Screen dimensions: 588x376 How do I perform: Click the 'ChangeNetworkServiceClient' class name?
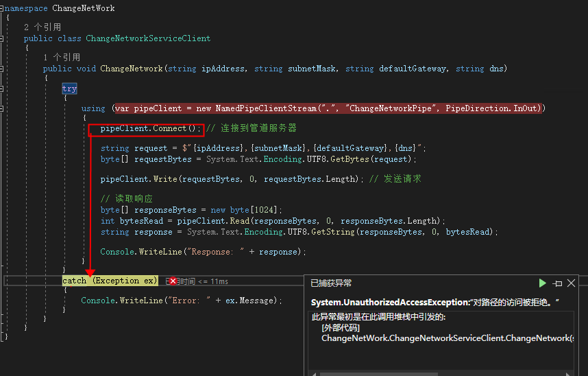(148, 38)
